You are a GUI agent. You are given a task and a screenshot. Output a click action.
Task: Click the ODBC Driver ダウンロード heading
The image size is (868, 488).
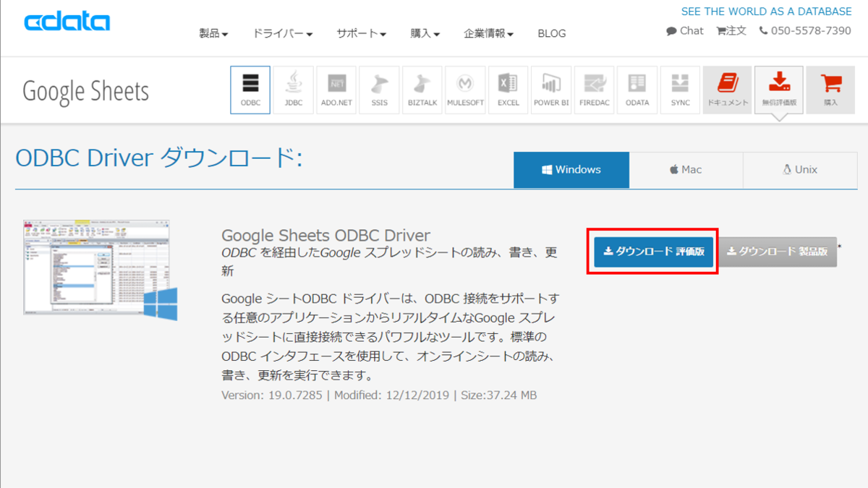point(158,158)
